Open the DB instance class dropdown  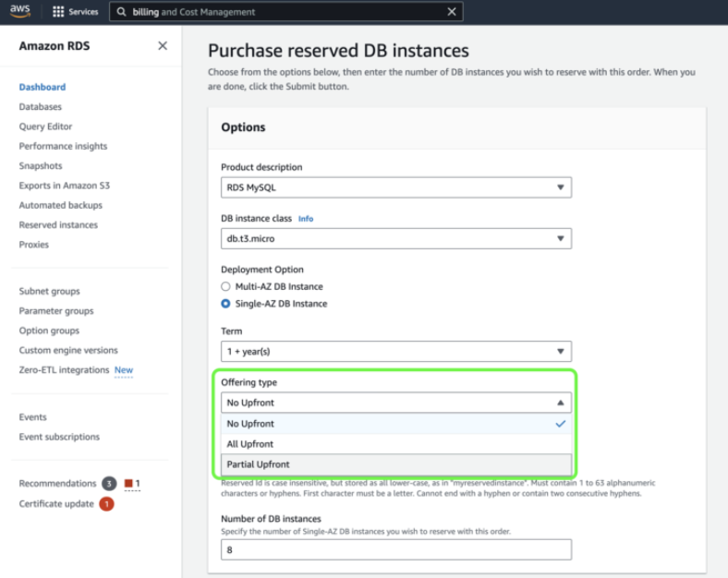396,238
